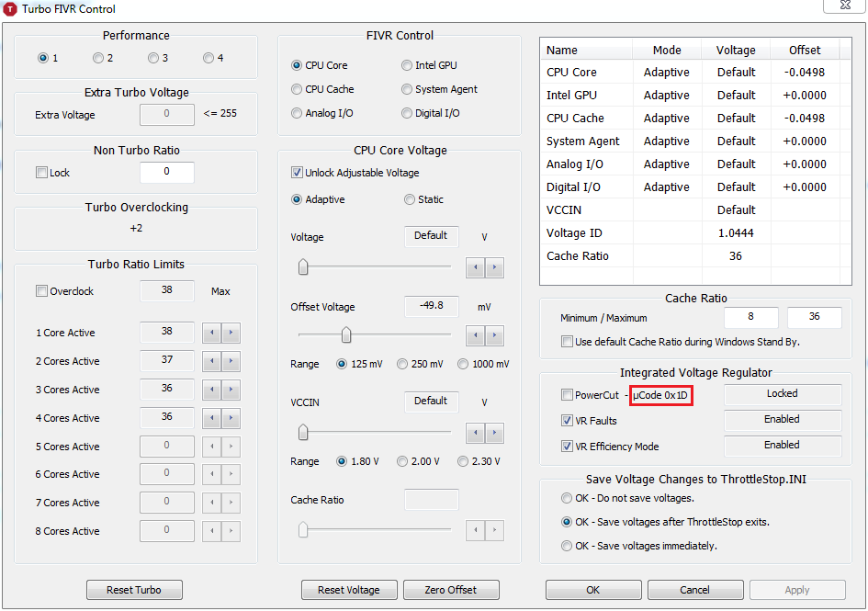Increase 3 Cores Active ratio right arrow
Image resolution: width=868 pixels, height=611 pixels.
pyautogui.click(x=231, y=390)
